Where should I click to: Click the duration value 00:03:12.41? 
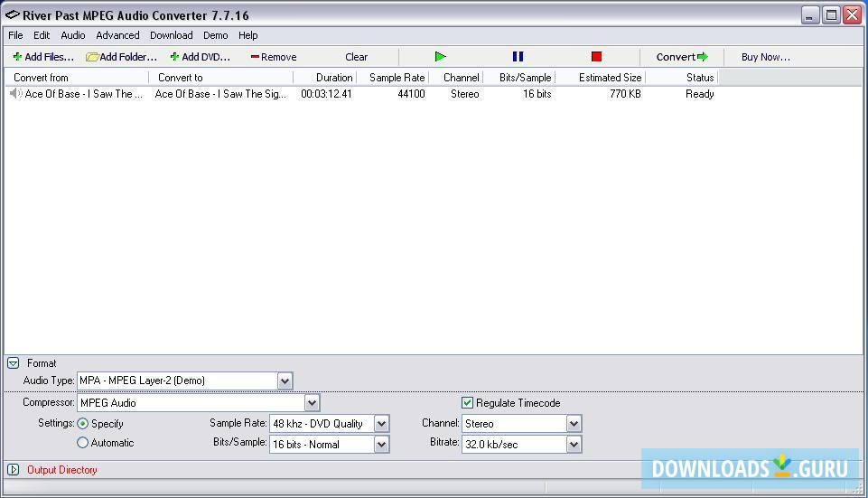pos(326,94)
